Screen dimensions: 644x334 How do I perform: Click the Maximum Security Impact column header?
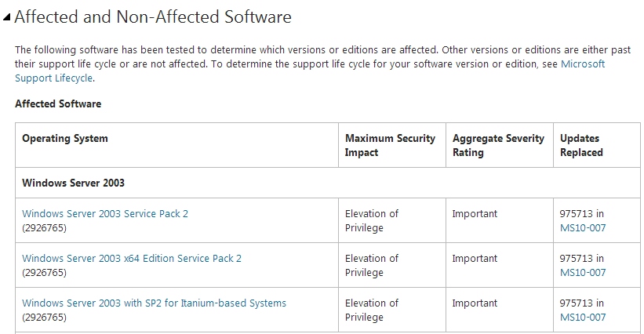pos(390,145)
